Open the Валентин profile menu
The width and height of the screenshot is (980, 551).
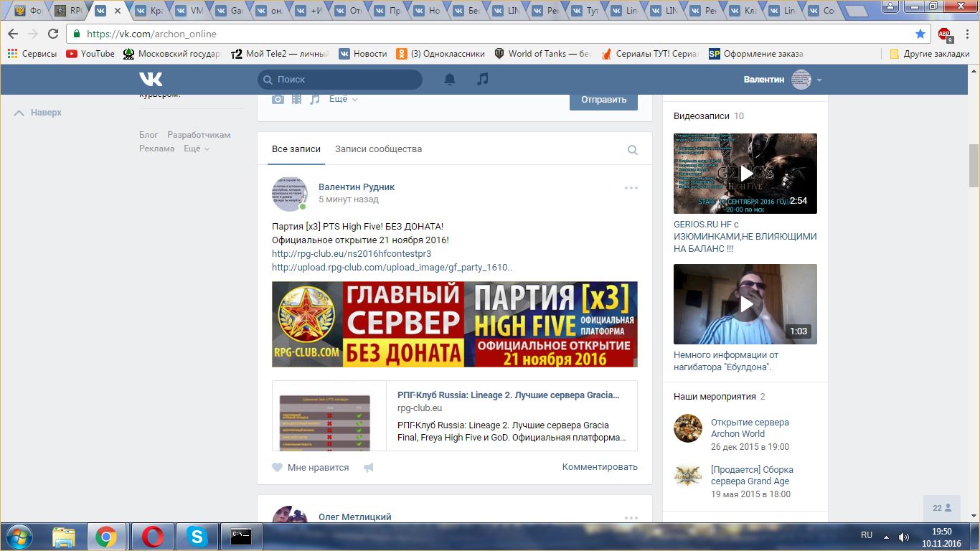coord(782,80)
